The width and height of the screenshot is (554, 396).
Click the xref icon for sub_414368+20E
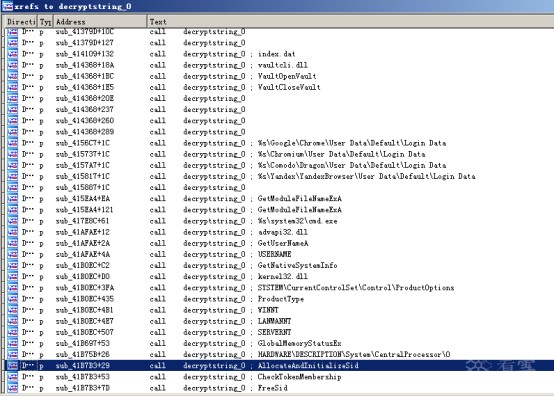pos(12,99)
